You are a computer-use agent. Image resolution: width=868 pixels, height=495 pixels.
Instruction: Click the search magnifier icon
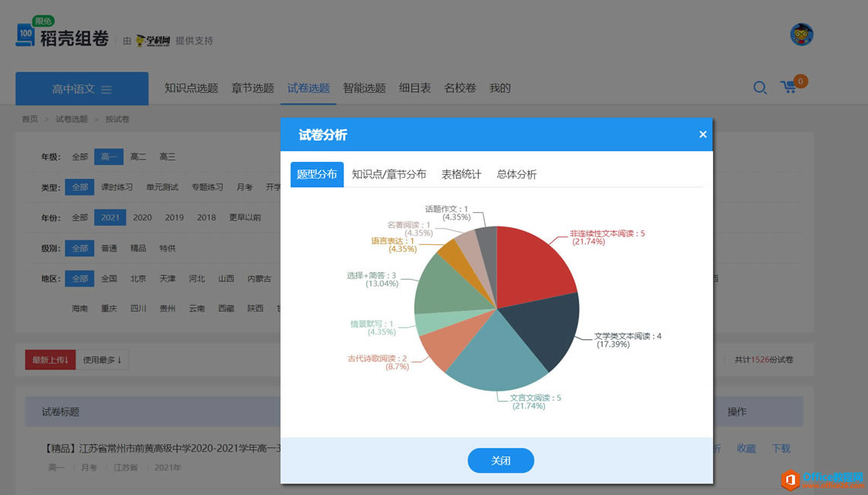coord(759,88)
